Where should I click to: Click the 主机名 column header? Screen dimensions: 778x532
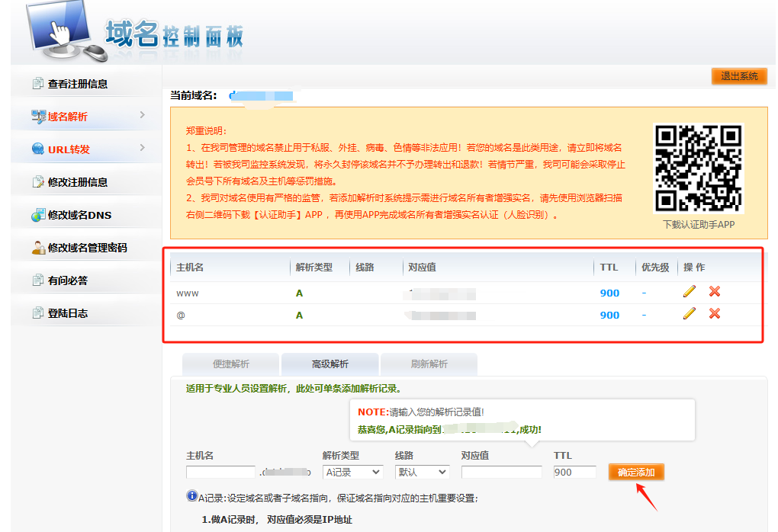(190, 268)
